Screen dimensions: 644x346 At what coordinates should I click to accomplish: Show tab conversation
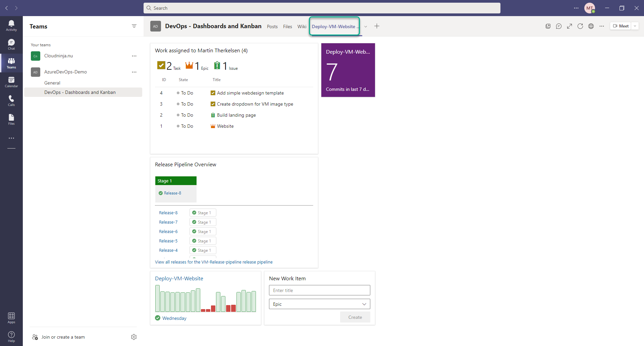click(x=559, y=26)
